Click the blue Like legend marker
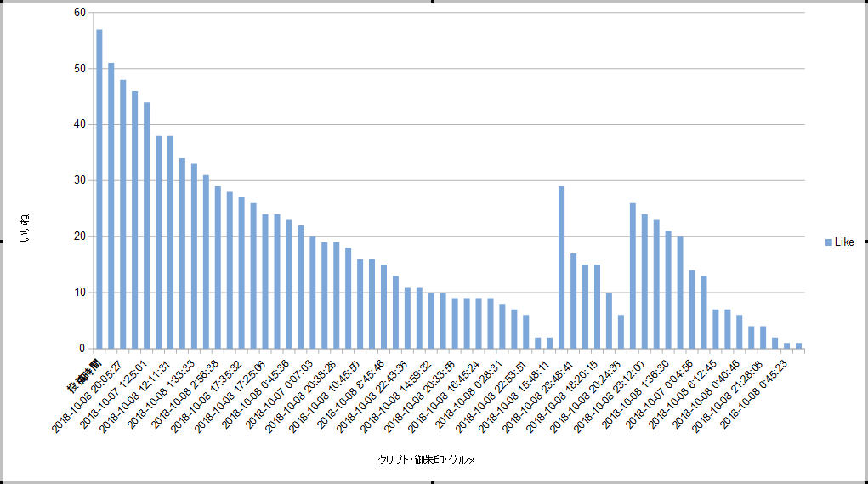Image resolution: width=868 pixels, height=484 pixels. [828, 242]
